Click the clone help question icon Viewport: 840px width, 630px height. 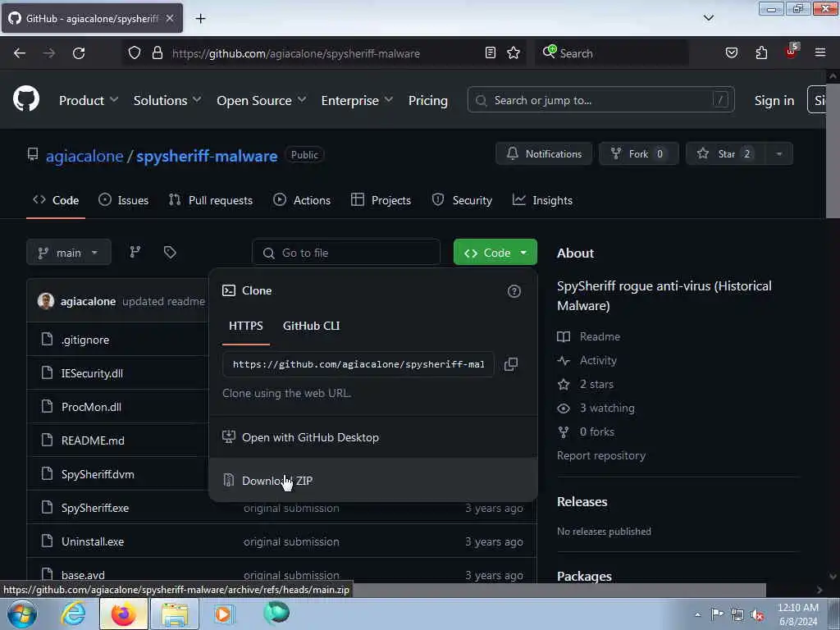pyautogui.click(x=514, y=291)
